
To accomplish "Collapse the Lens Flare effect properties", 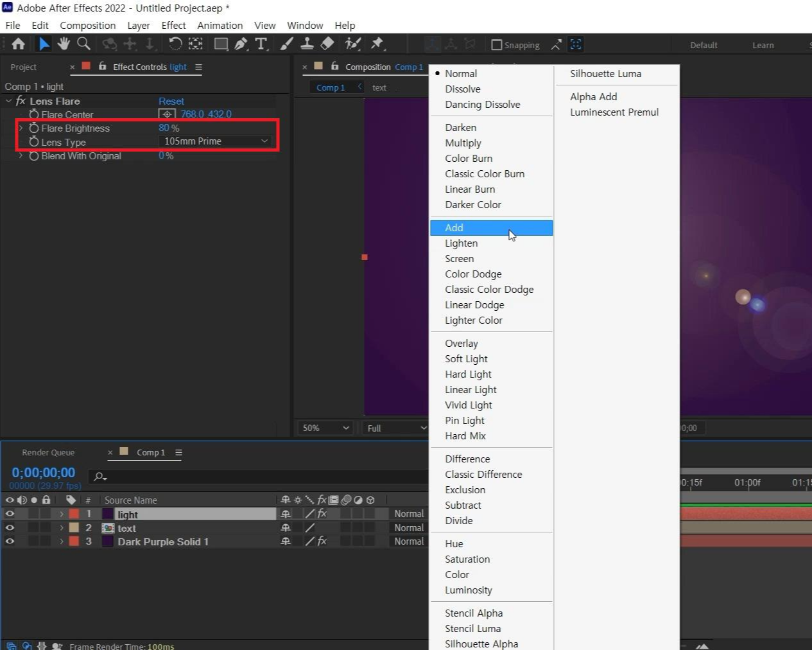I will (8, 101).
